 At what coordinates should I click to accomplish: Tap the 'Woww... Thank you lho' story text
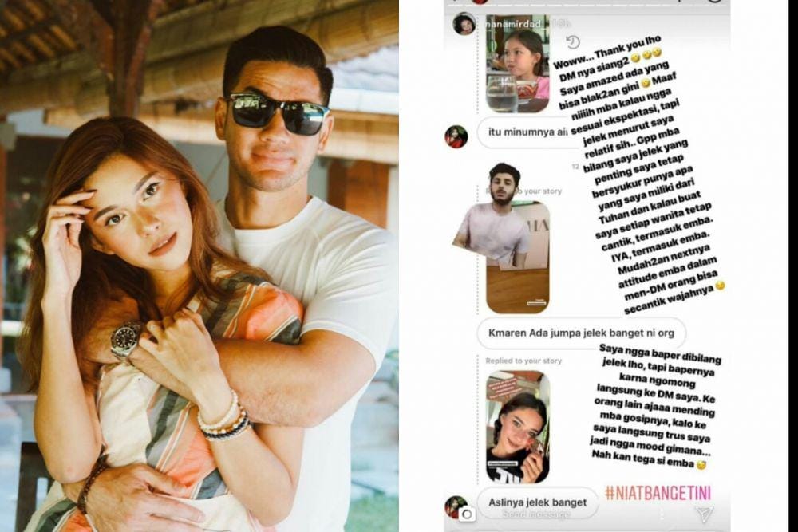tap(607, 53)
